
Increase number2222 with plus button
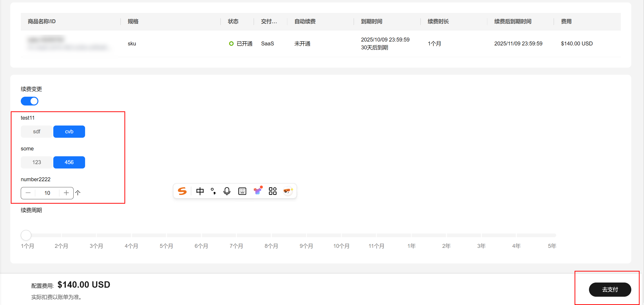[66, 193]
